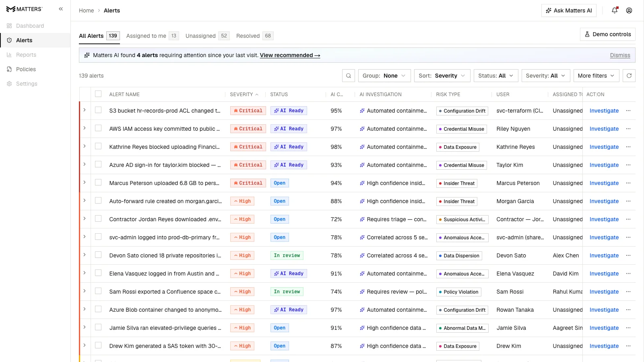Open row menu for Kathrine Reyes alert
This screenshot has height=362, width=644.
pos(628,147)
